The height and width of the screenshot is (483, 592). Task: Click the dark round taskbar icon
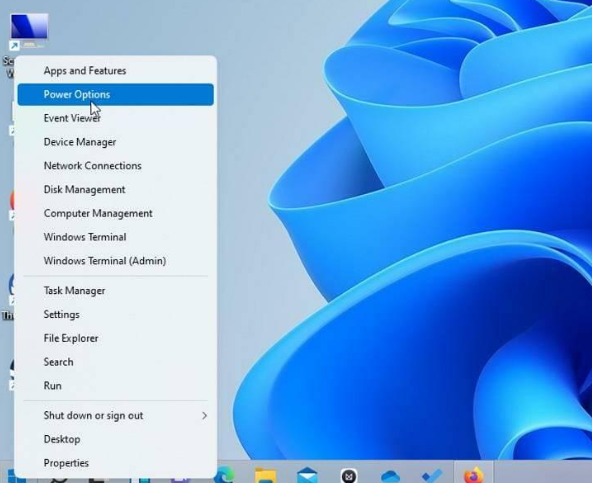click(x=349, y=476)
